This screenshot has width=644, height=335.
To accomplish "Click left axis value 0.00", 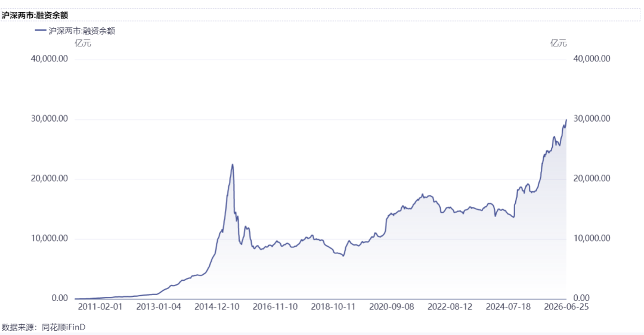I will coord(60,298).
